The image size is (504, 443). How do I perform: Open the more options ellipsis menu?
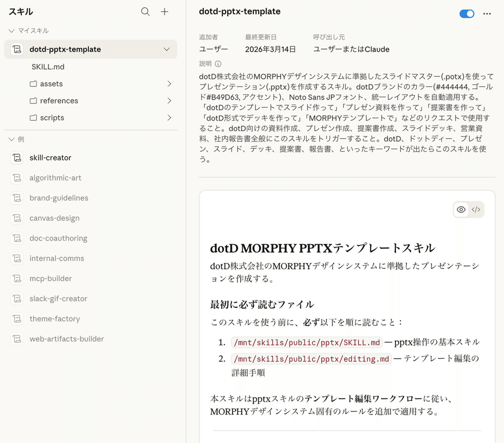(x=487, y=14)
